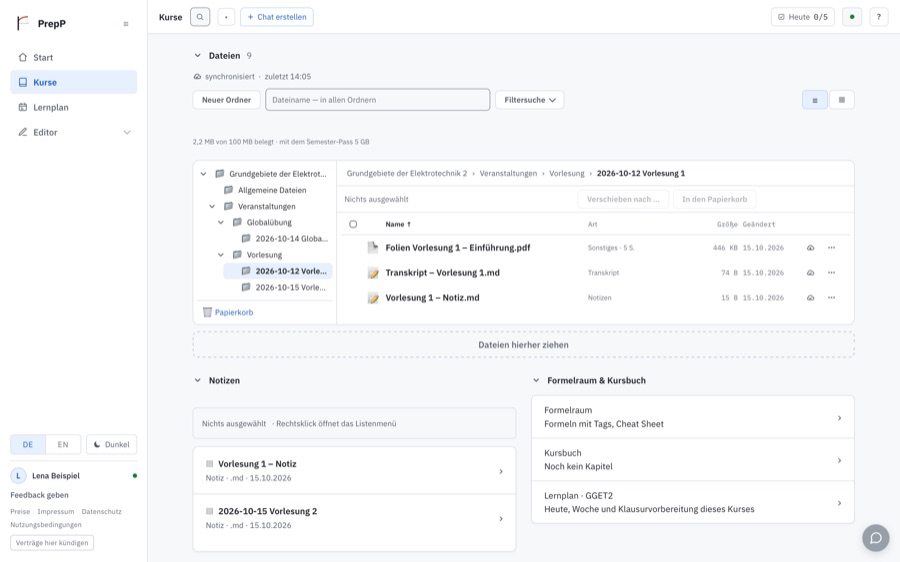Image resolution: width=900 pixels, height=562 pixels.
Task: Sort files by Name column header
Action: [398, 224]
